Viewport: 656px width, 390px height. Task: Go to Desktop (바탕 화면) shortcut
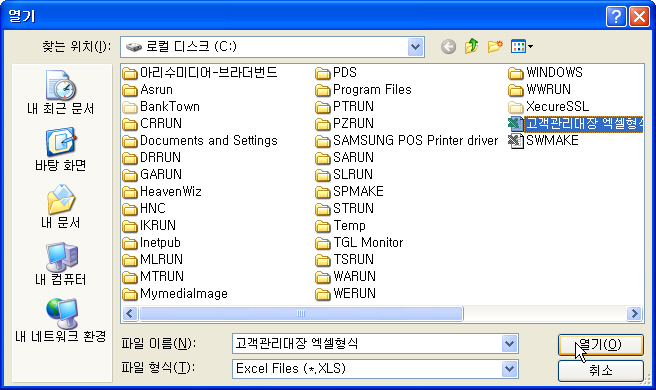point(61,150)
